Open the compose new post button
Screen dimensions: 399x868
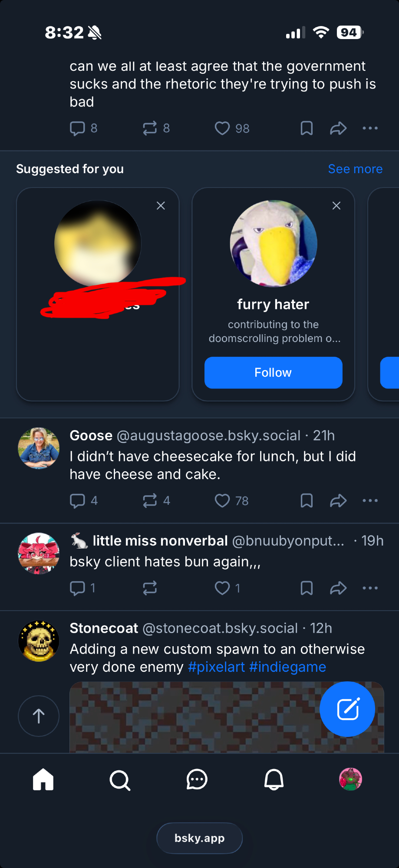pyautogui.click(x=347, y=709)
